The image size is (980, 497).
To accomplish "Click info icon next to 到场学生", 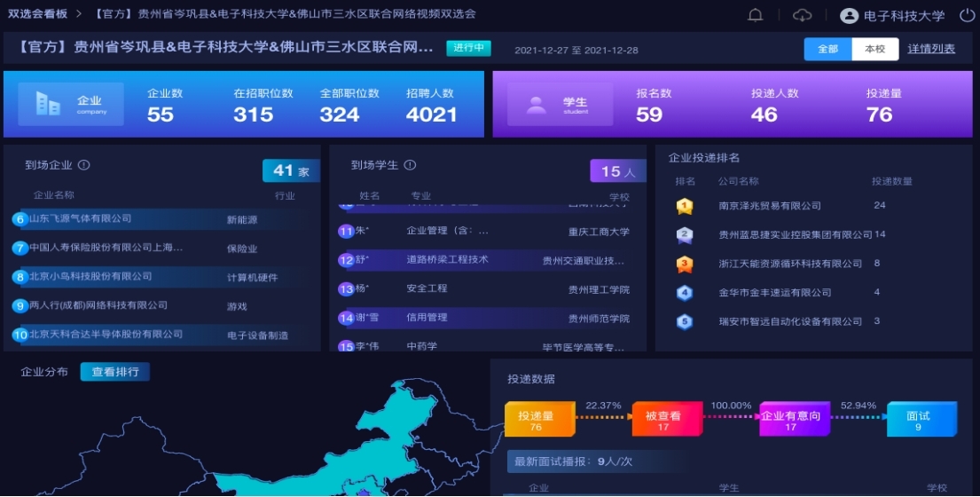I will click(x=410, y=165).
